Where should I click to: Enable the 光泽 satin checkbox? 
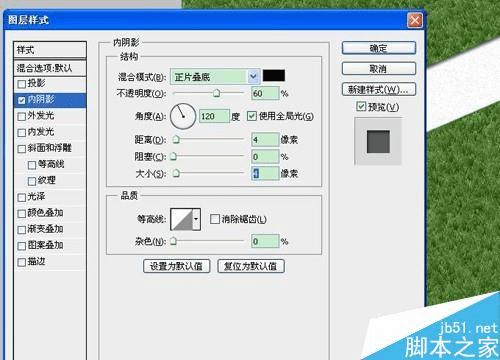click(x=22, y=197)
